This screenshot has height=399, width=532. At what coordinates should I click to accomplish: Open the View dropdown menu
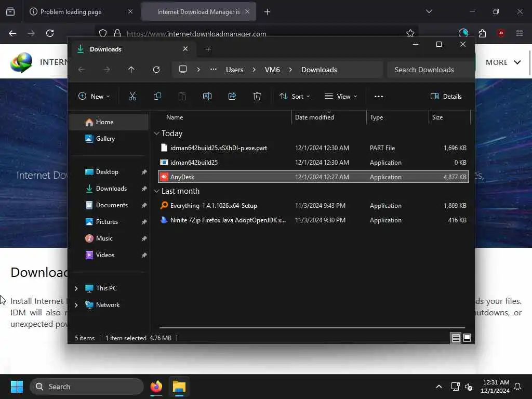coord(341,96)
